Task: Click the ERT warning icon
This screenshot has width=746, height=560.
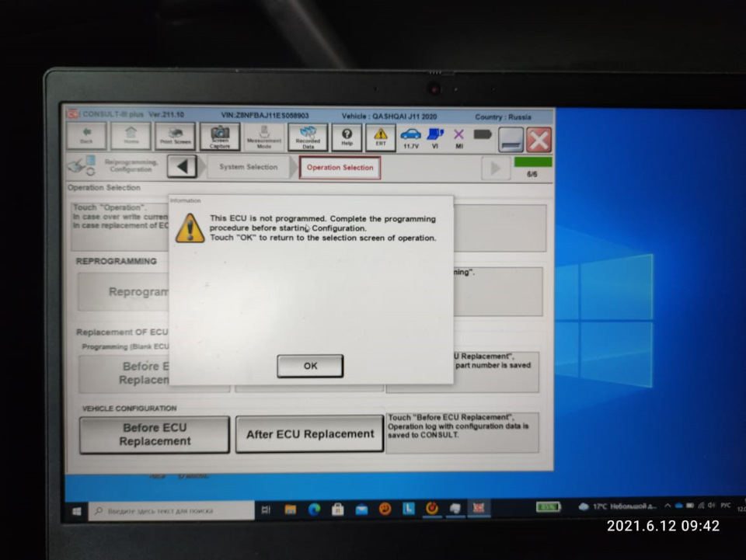Action: point(381,138)
